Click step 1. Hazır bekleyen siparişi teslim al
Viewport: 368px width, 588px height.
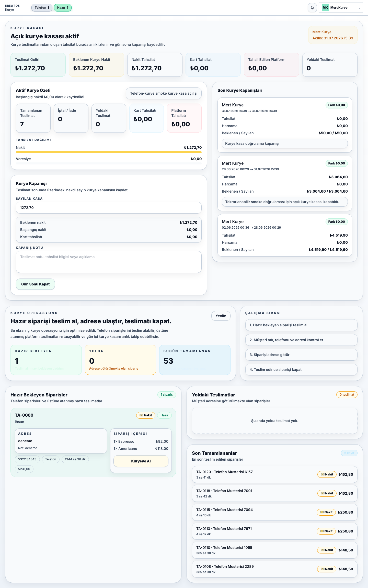tap(301, 325)
